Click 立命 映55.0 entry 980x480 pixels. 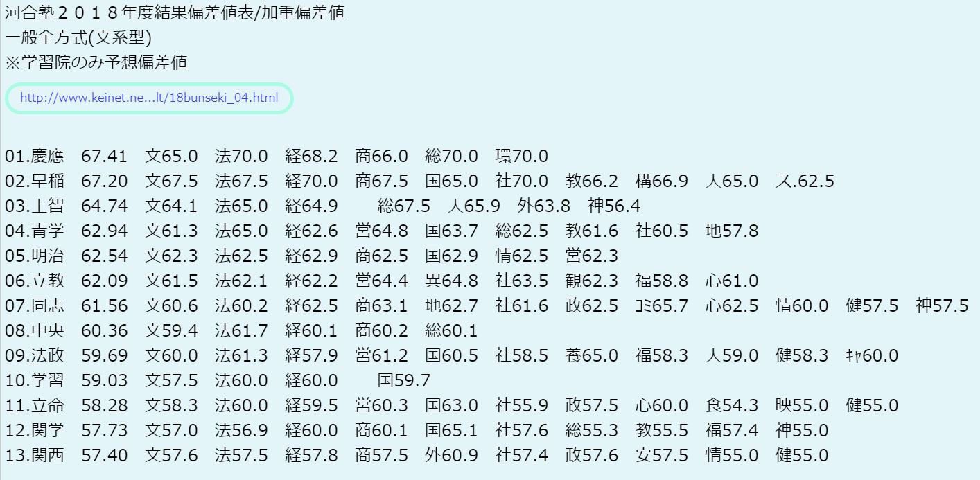tap(802, 406)
